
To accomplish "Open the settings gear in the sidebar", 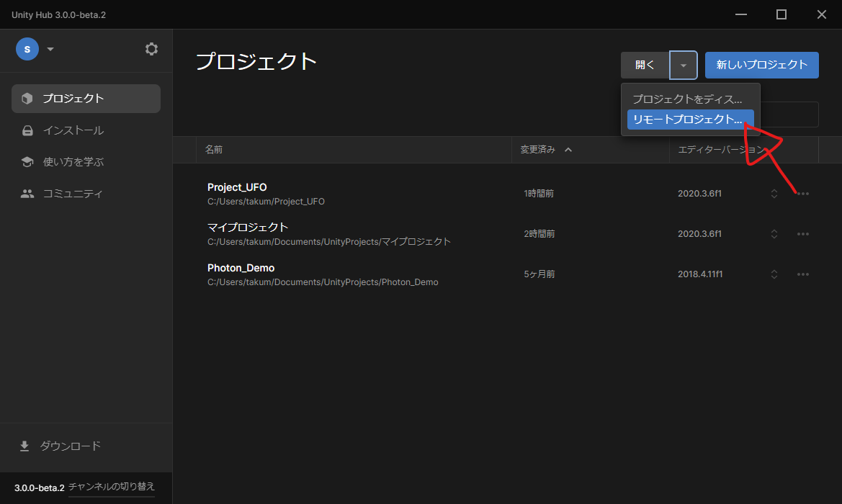I will point(151,49).
